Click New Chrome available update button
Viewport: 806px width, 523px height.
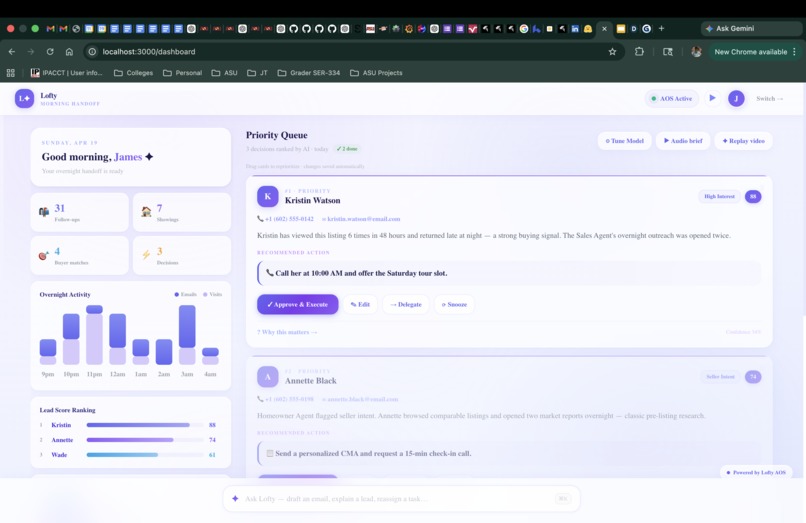point(750,51)
